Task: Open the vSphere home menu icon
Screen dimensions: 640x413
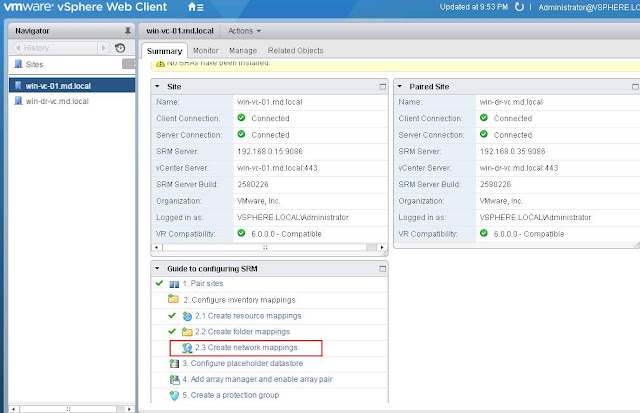Action: (x=196, y=7)
